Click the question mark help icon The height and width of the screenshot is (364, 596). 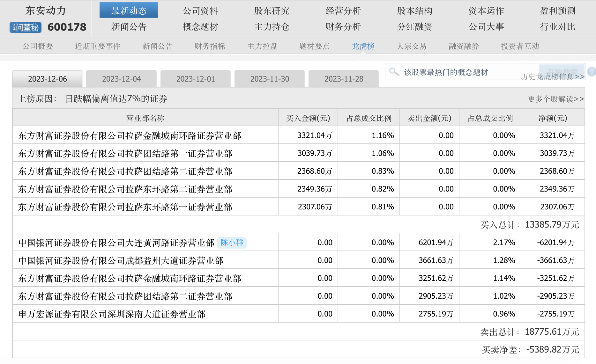point(591,72)
